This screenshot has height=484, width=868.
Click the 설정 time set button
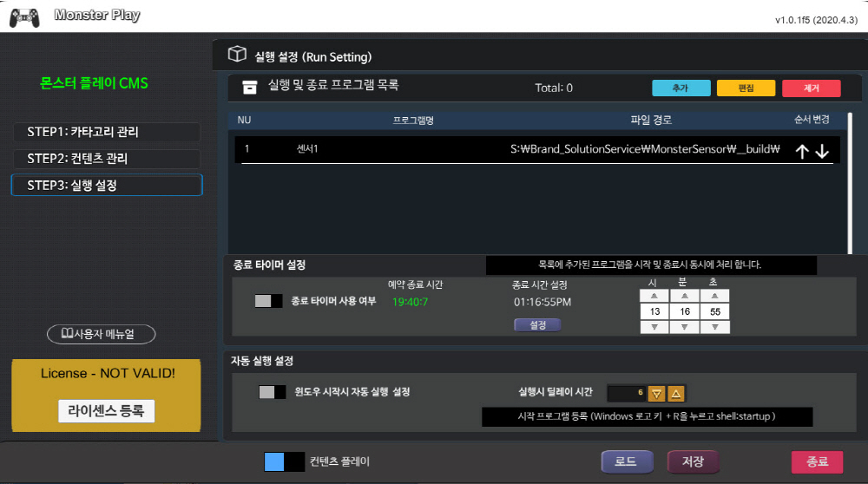point(537,324)
